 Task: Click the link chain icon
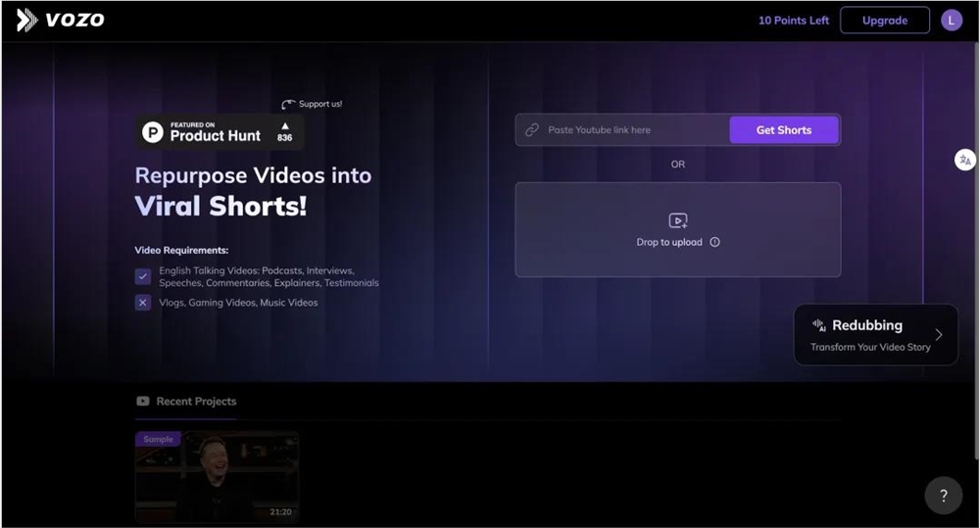532,130
